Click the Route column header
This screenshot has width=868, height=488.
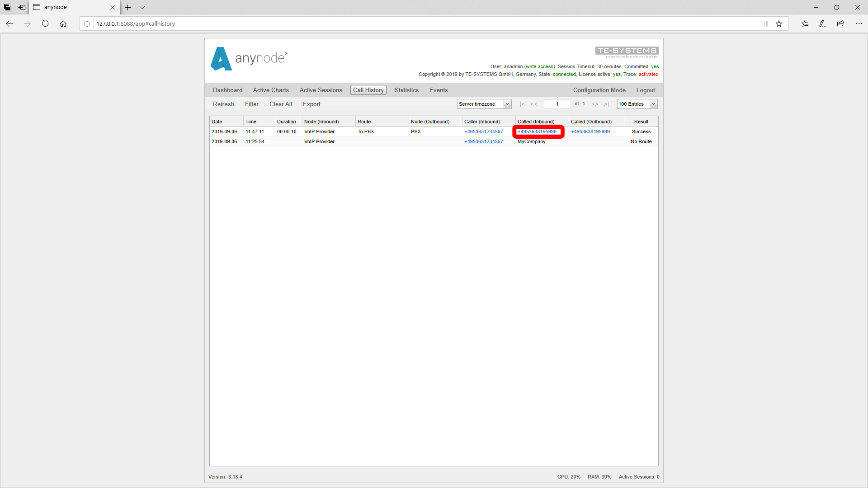382,122
